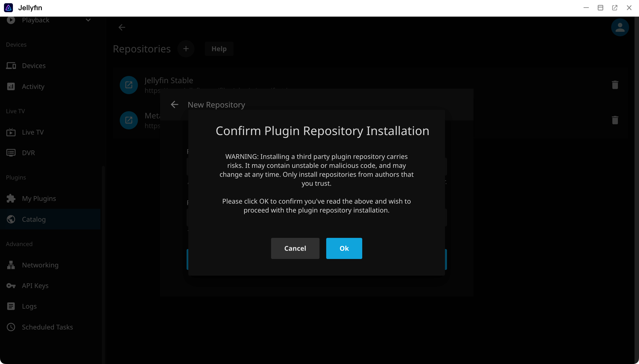The image size is (639, 364).
Task: Open My Plugins from the sidebar
Action: (39, 198)
